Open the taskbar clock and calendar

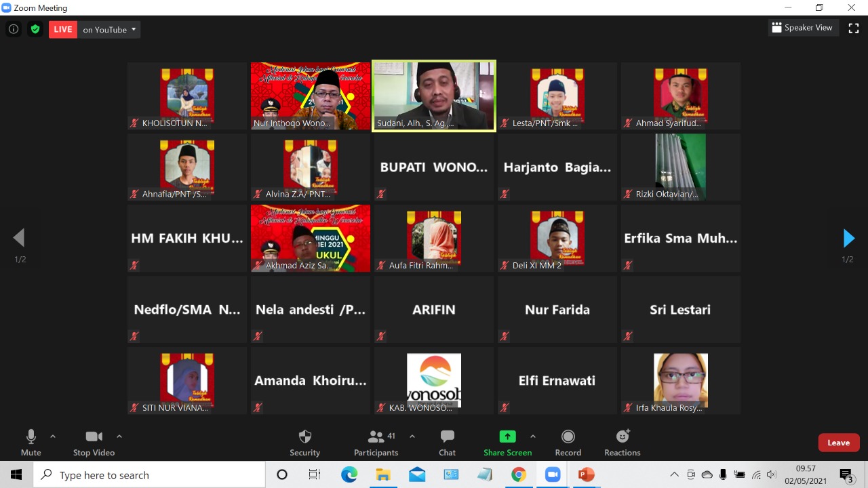point(806,475)
